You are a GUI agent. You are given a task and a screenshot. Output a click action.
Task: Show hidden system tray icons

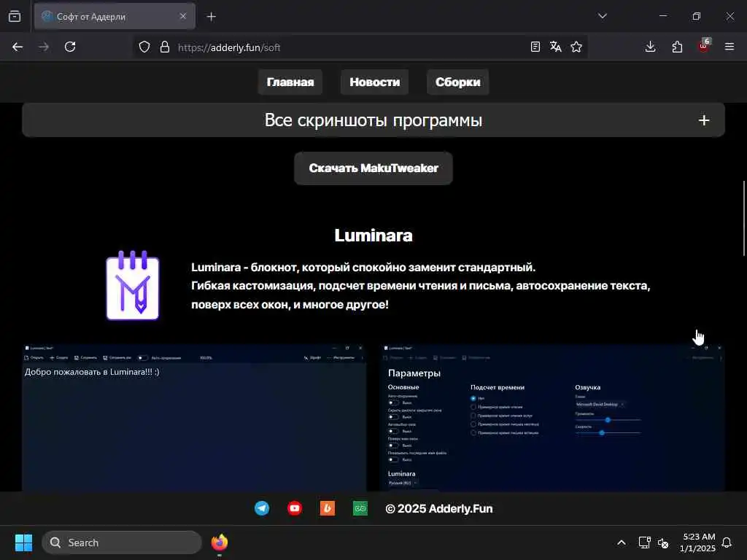point(622,542)
